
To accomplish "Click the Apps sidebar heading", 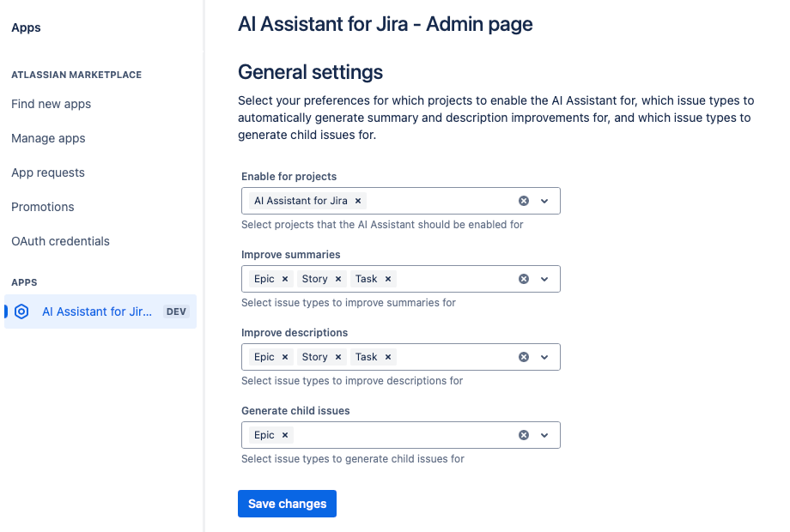I will pyautogui.click(x=27, y=27).
